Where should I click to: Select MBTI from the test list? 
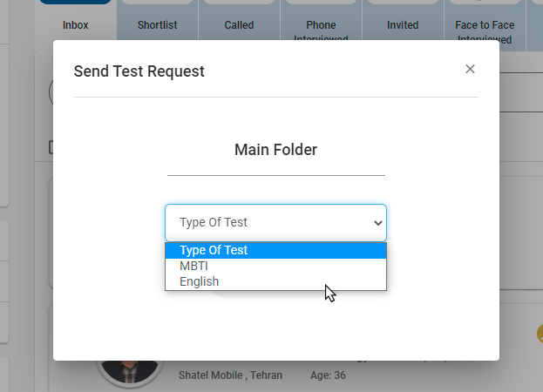(x=275, y=266)
